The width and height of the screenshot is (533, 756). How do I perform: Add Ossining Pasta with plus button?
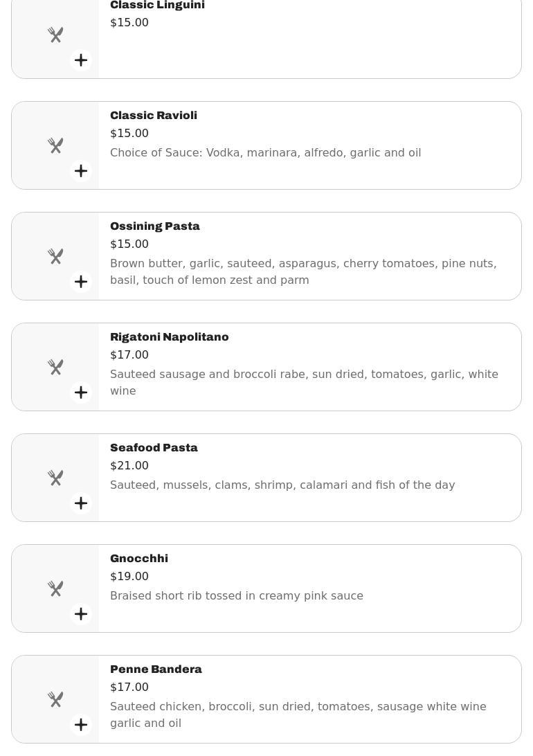pos(81,282)
